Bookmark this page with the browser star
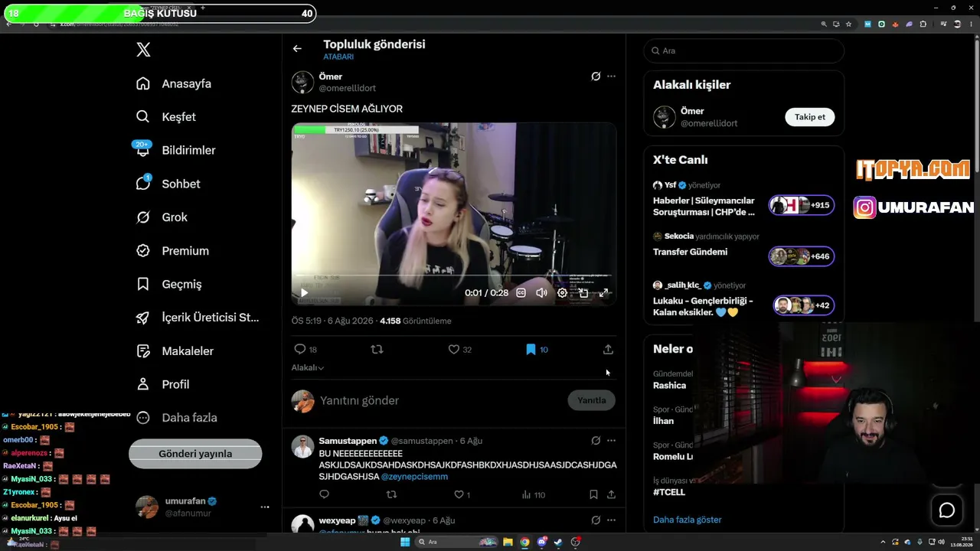 [x=848, y=24]
